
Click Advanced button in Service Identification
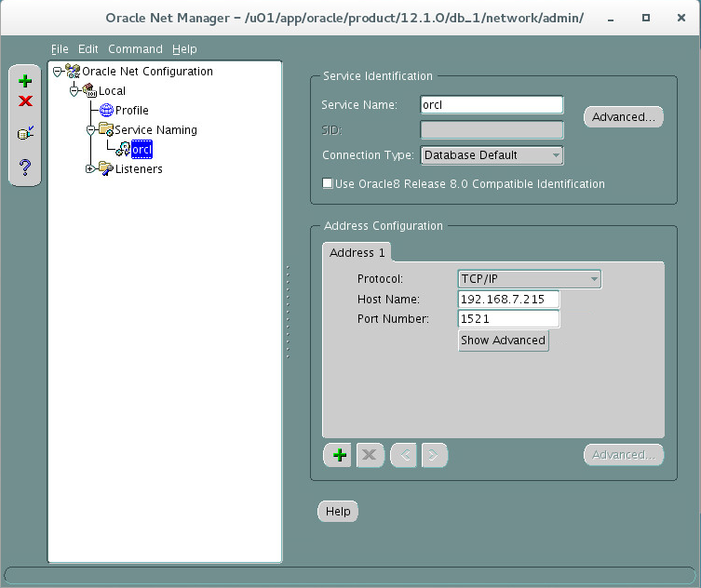click(623, 117)
